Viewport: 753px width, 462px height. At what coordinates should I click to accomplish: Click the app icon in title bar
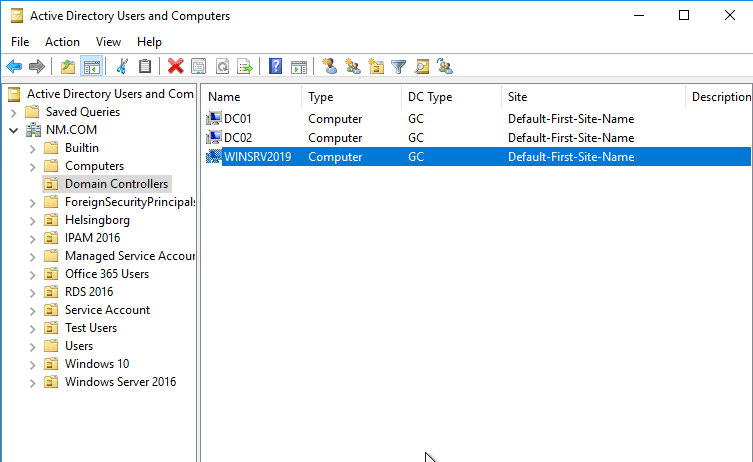pyautogui.click(x=17, y=16)
